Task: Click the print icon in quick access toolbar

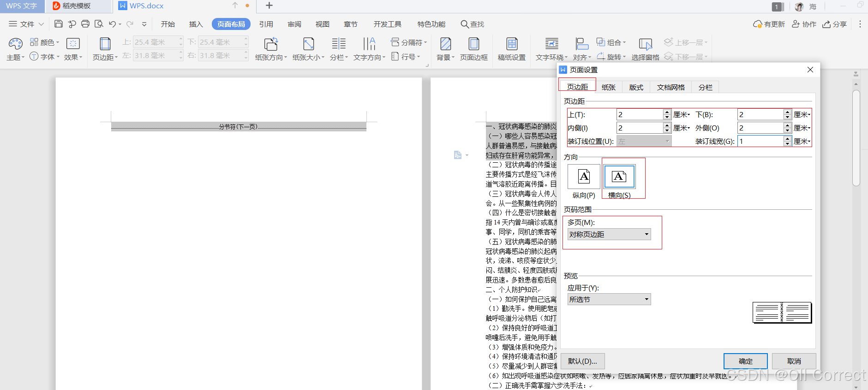Action: [85, 24]
